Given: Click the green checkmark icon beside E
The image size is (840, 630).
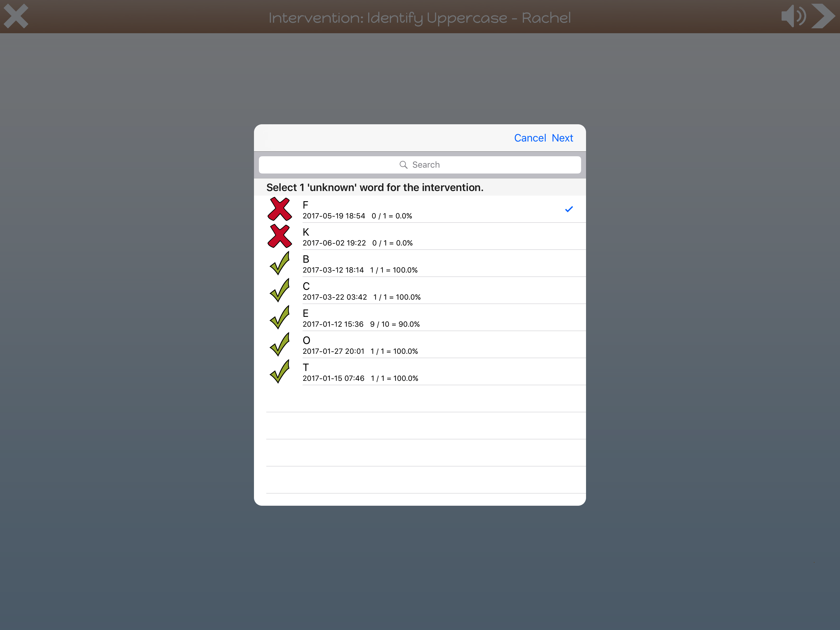Looking at the screenshot, I should pyautogui.click(x=280, y=317).
